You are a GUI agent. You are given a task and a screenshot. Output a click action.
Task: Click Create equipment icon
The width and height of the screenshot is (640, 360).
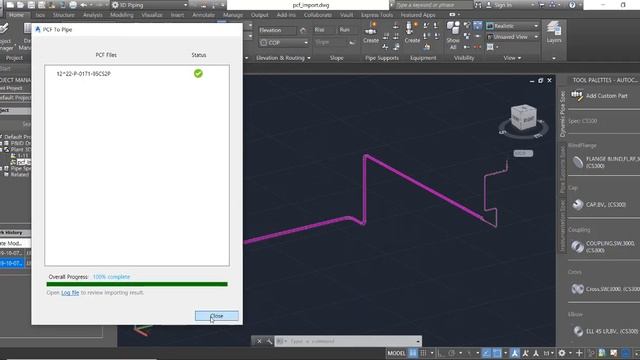pos(412,33)
